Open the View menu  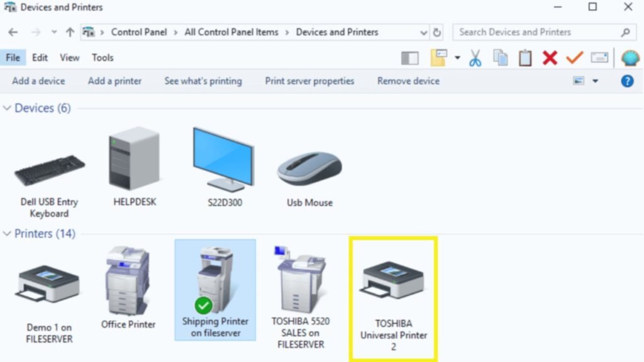[x=69, y=57]
